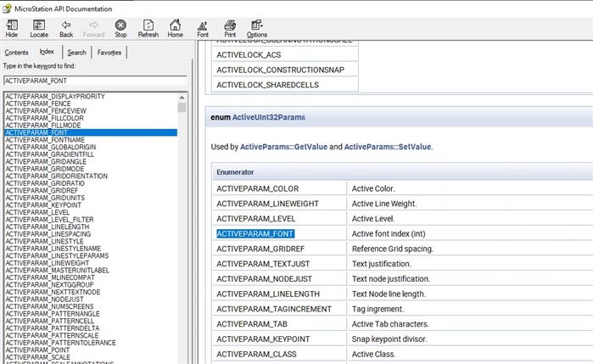Image resolution: width=593 pixels, height=364 pixels.
Task: Click the index list scroll up arrow
Action: [182, 98]
